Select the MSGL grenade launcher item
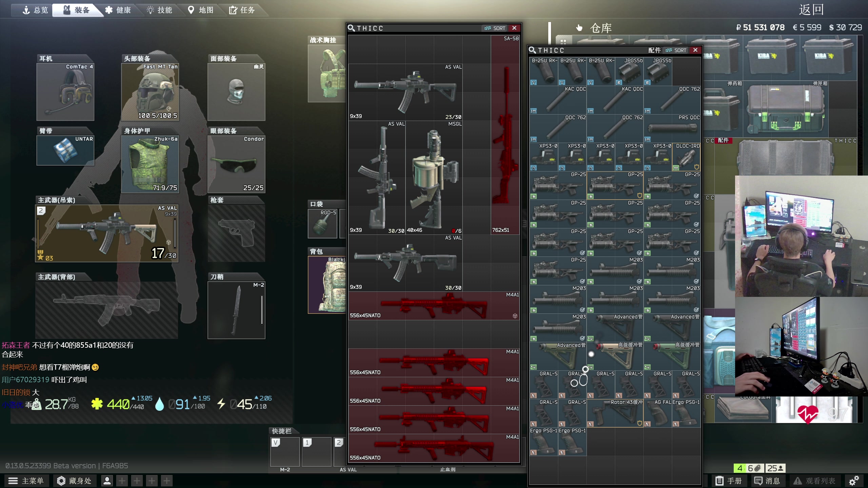868x488 pixels. (434, 178)
